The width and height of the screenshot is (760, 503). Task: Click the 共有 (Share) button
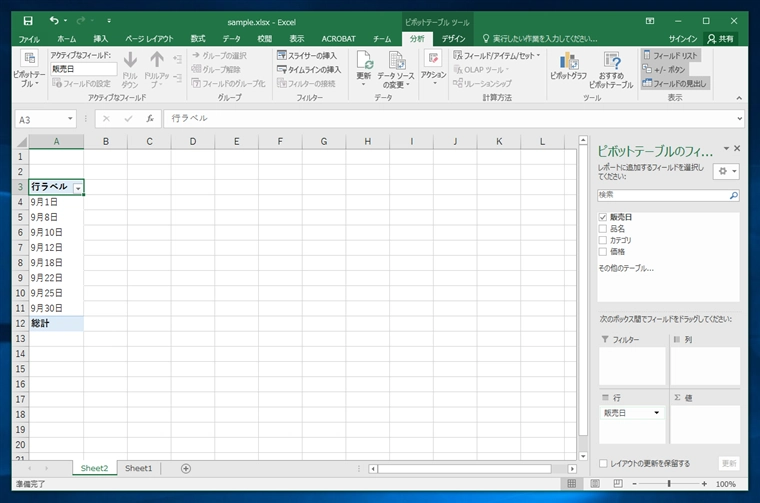pyautogui.click(x=720, y=38)
